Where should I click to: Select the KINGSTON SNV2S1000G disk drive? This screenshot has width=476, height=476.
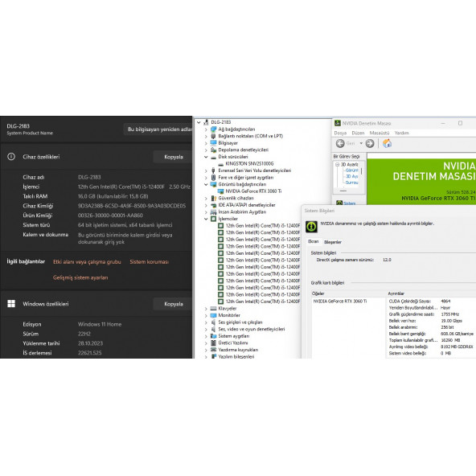click(249, 164)
